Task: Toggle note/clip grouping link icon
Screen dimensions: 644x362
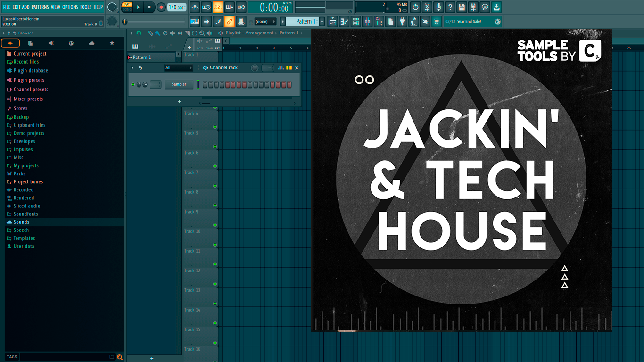Action: point(230,21)
